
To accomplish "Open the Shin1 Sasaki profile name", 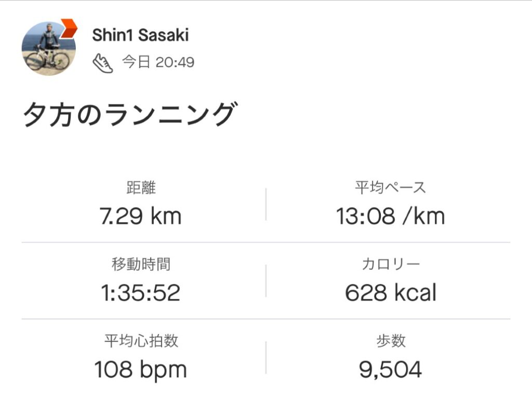I will point(140,35).
